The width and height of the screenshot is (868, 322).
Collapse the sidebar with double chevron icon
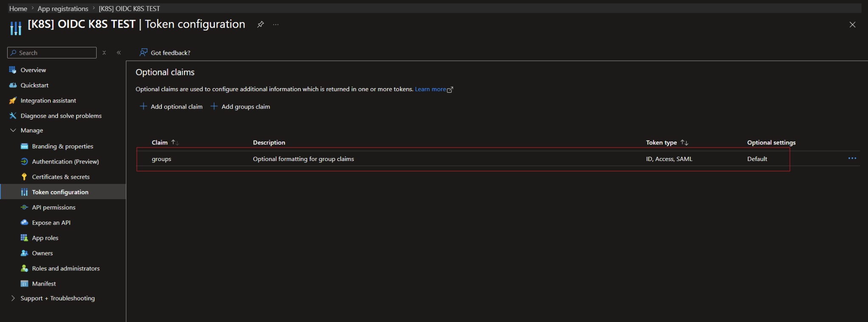(x=119, y=53)
